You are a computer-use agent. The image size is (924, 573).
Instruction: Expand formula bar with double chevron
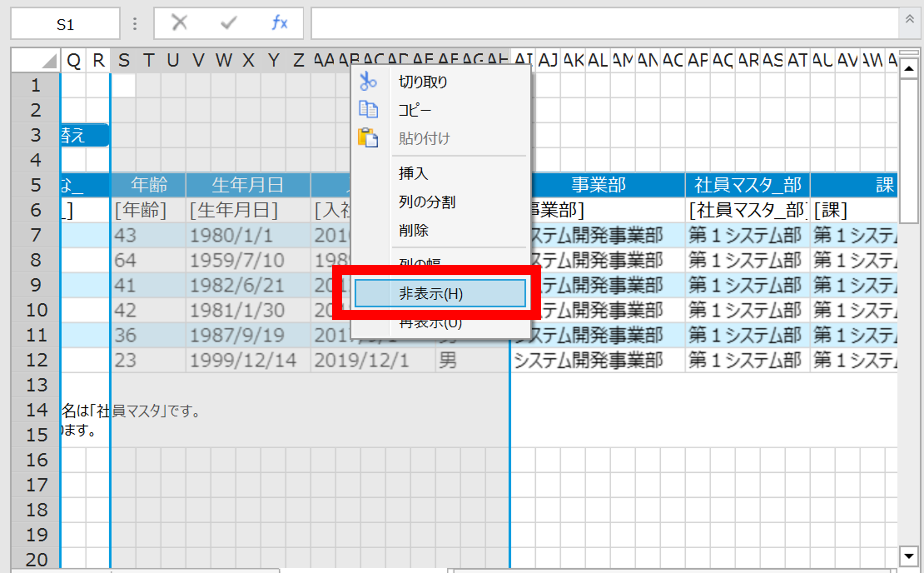point(909,19)
